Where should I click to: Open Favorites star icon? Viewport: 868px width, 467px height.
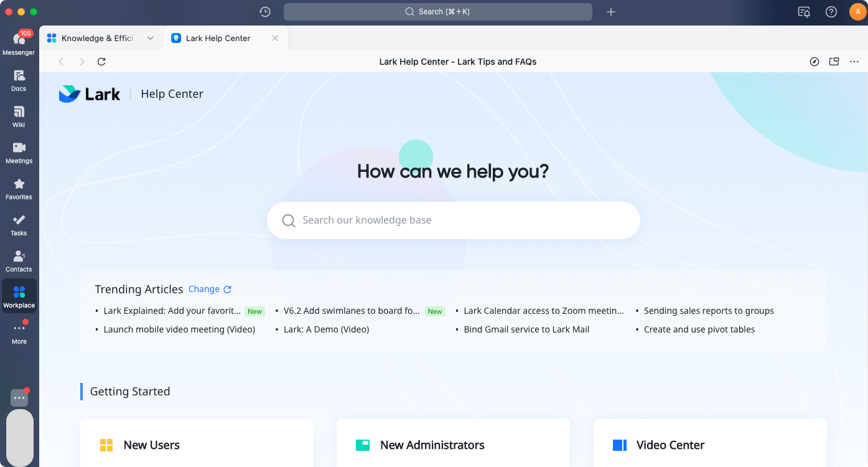(x=19, y=188)
